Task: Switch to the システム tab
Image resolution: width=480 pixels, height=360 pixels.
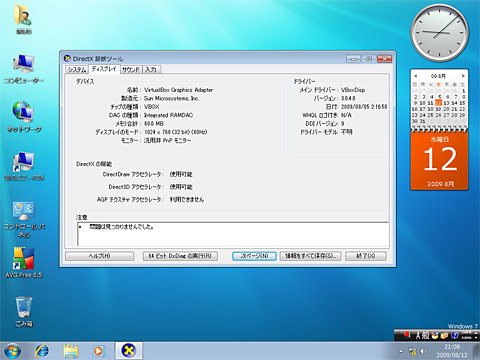Action: (x=77, y=69)
